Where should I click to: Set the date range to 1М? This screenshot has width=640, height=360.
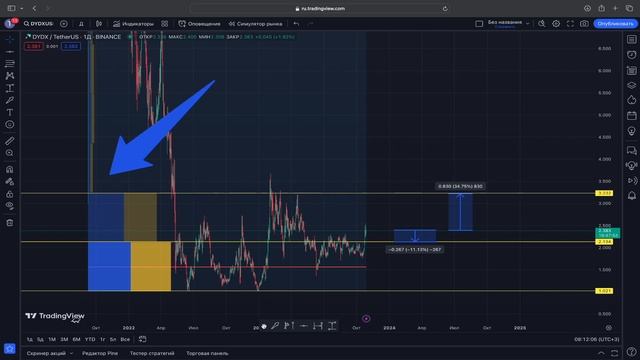(x=52, y=339)
